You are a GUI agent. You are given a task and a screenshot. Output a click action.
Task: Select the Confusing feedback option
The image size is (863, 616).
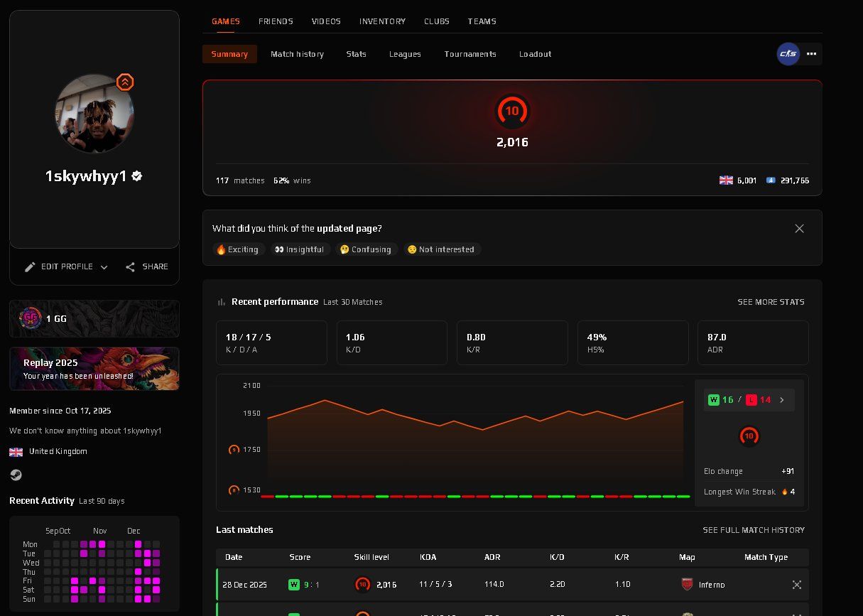pos(365,249)
